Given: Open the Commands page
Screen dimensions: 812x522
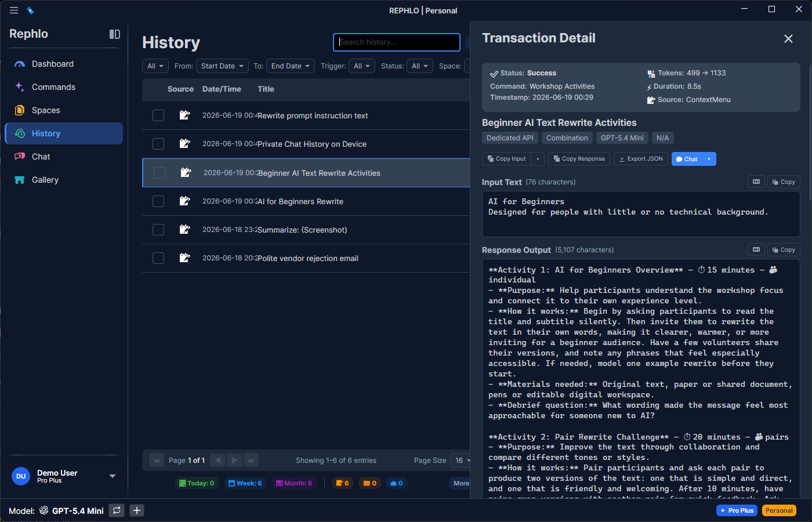Looking at the screenshot, I should coord(64,87).
